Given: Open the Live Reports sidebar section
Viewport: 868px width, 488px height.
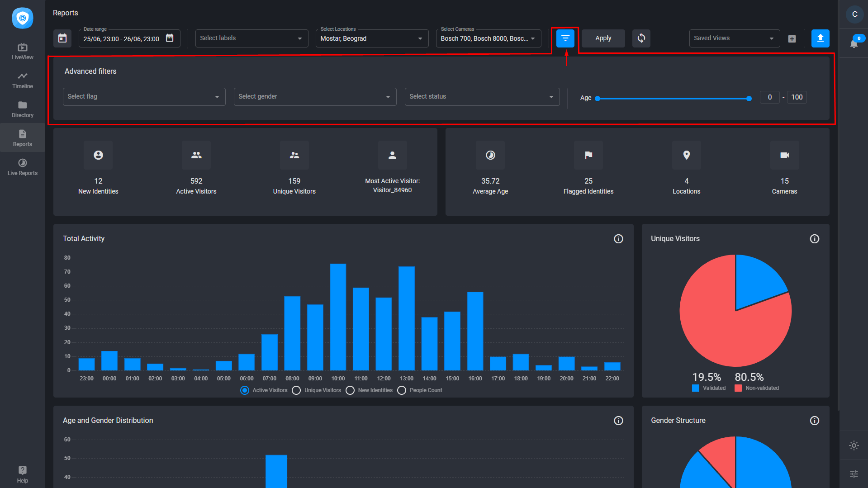Looking at the screenshot, I should 23,167.
